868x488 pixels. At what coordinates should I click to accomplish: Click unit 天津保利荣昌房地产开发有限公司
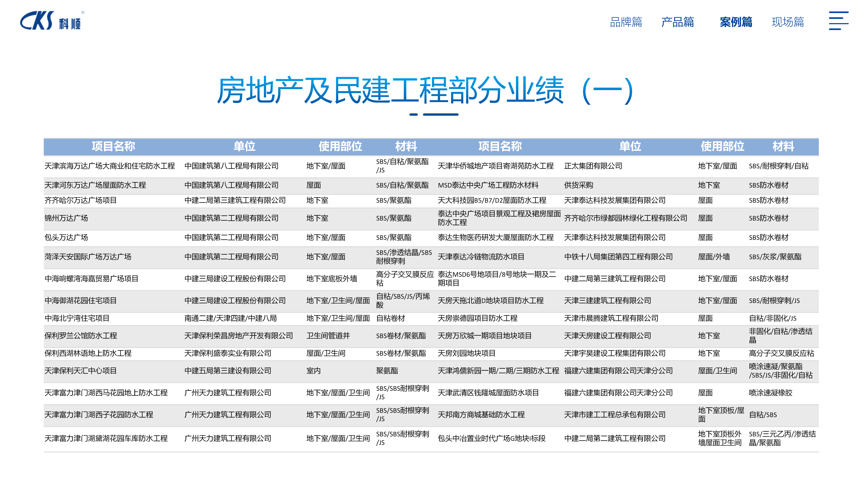239,336
